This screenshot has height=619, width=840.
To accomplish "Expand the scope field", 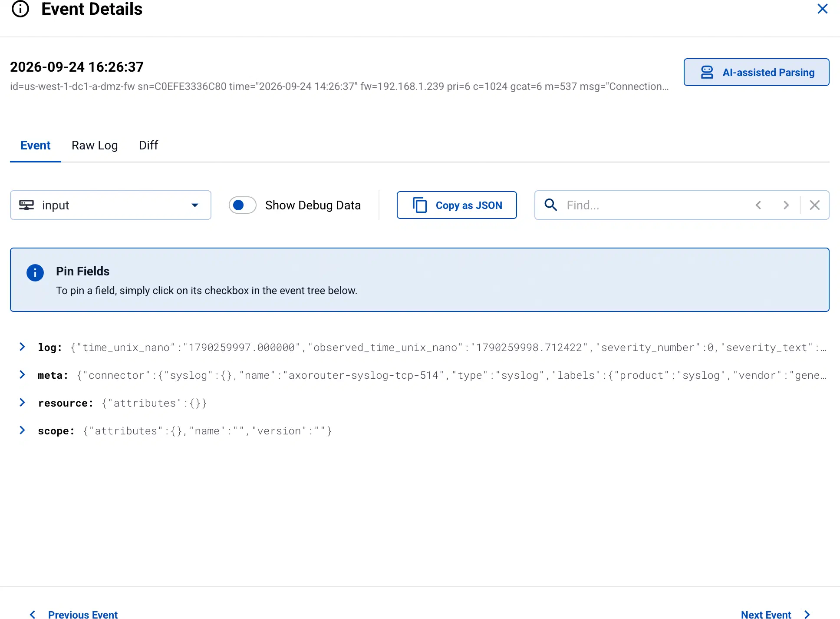I will (22, 430).
